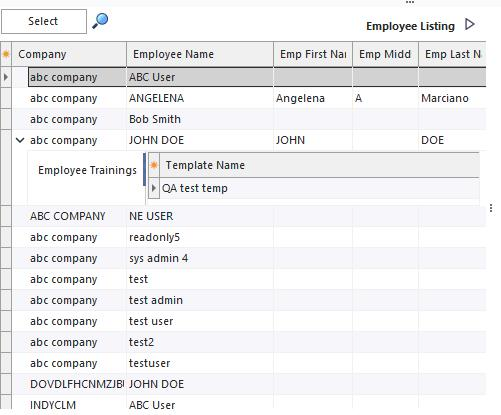Screen dimensions: 501x415
Task: Select the ANGELENA employee row
Action: click(x=249, y=98)
